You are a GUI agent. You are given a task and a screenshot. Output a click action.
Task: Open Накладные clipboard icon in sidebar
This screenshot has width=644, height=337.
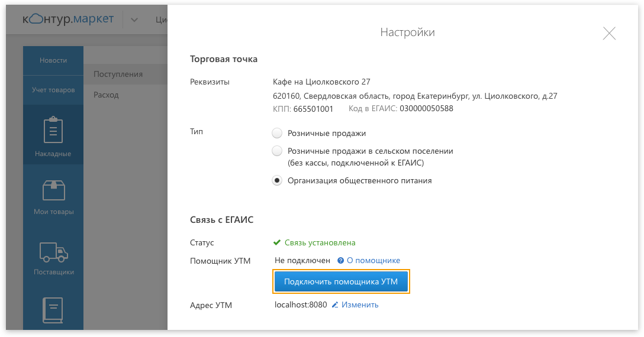tap(53, 129)
